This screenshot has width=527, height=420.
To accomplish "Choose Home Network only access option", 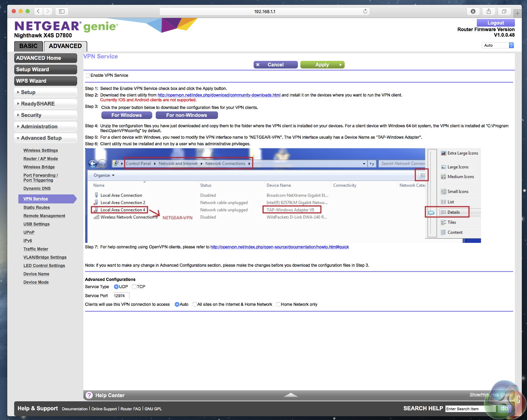I will click(278, 304).
